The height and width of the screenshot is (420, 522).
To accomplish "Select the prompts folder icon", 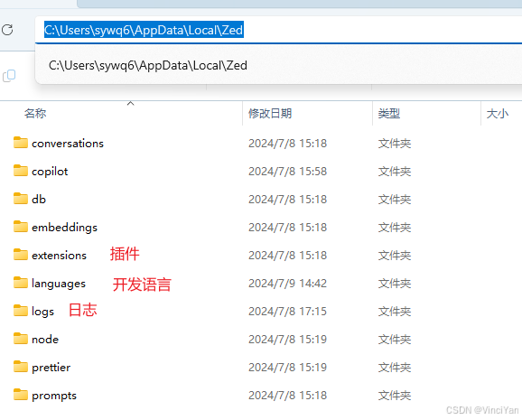I will (21, 395).
